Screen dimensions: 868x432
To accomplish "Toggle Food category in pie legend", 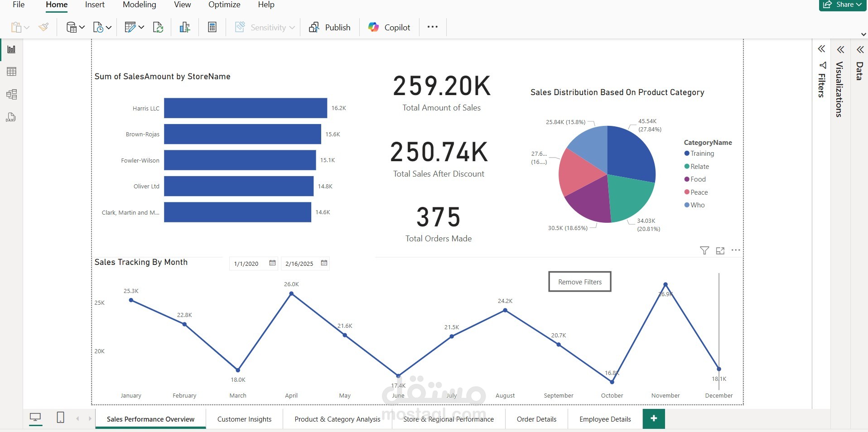I will coord(695,179).
